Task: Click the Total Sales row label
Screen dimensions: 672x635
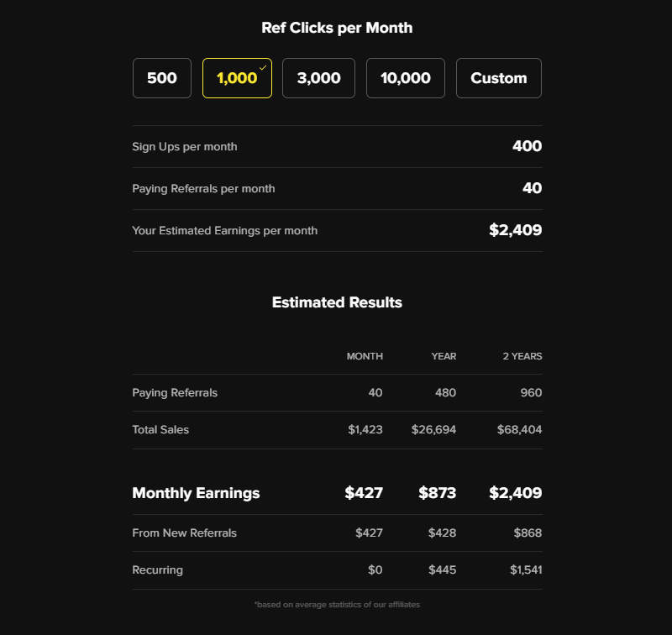Action: point(160,429)
